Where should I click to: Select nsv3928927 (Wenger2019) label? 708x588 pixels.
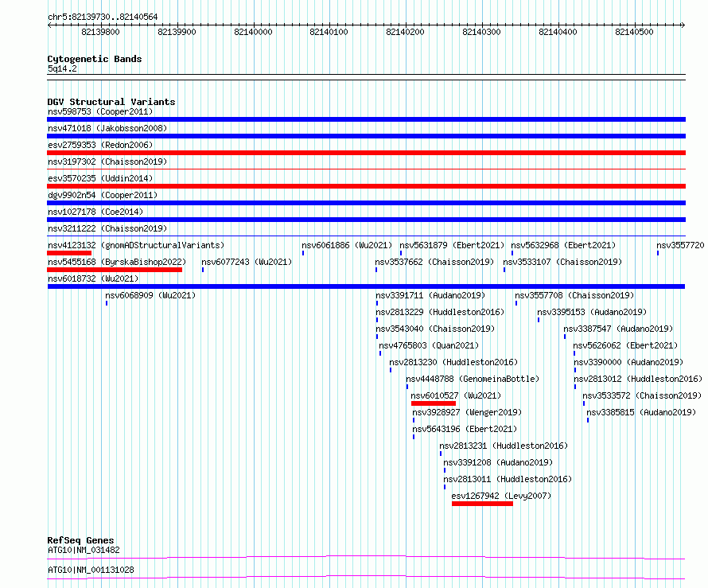pos(467,412)
